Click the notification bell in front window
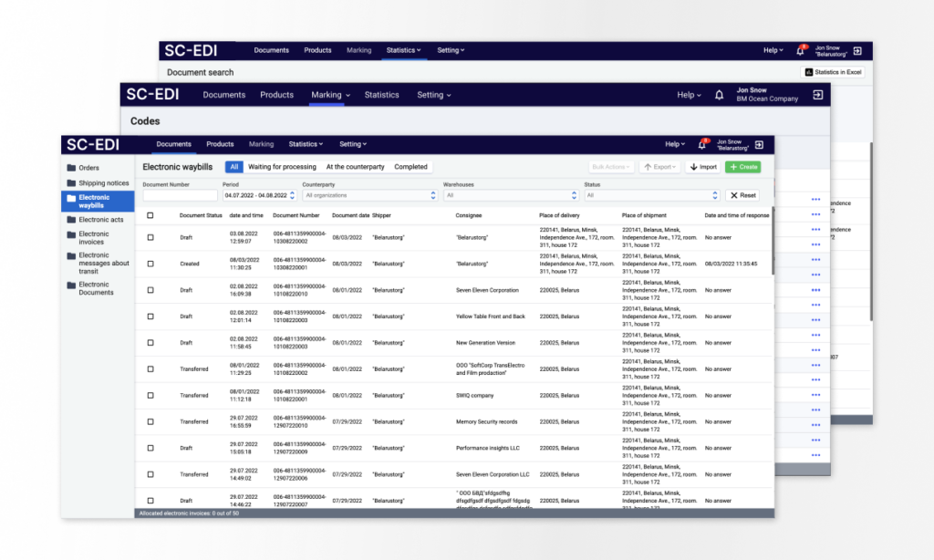Viewport: 934px width, 560px height. point(701,144)
